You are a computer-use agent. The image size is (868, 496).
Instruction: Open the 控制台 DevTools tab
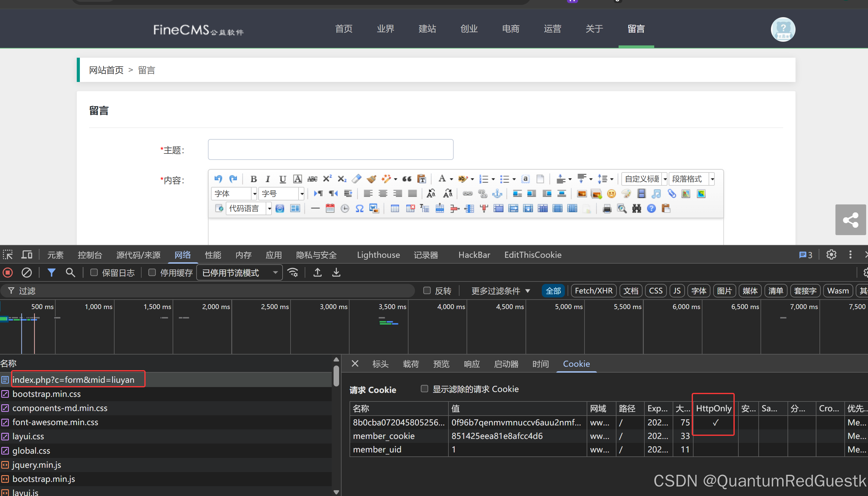(90, 255)
